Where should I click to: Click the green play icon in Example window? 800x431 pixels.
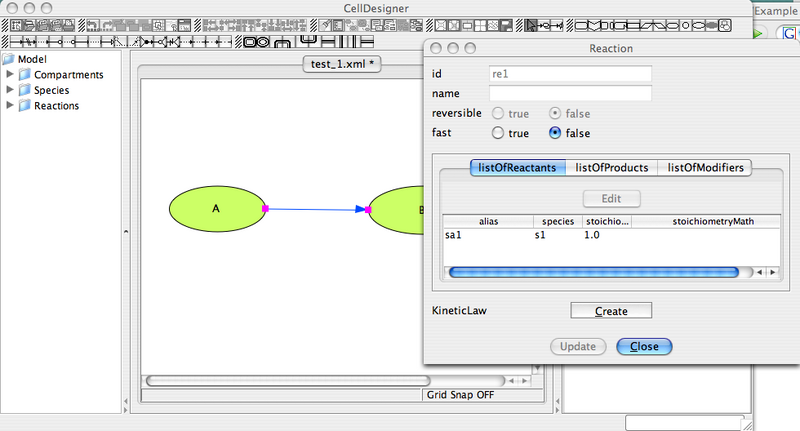(758, 34)
